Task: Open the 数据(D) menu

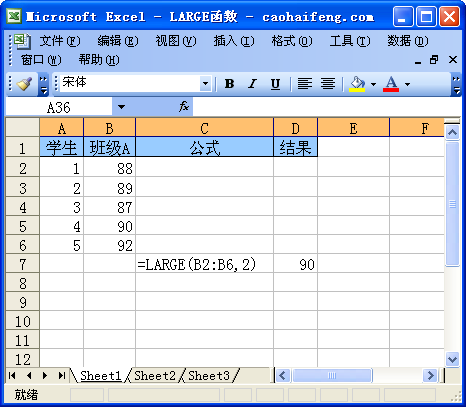Action: [x=408, y=41]
